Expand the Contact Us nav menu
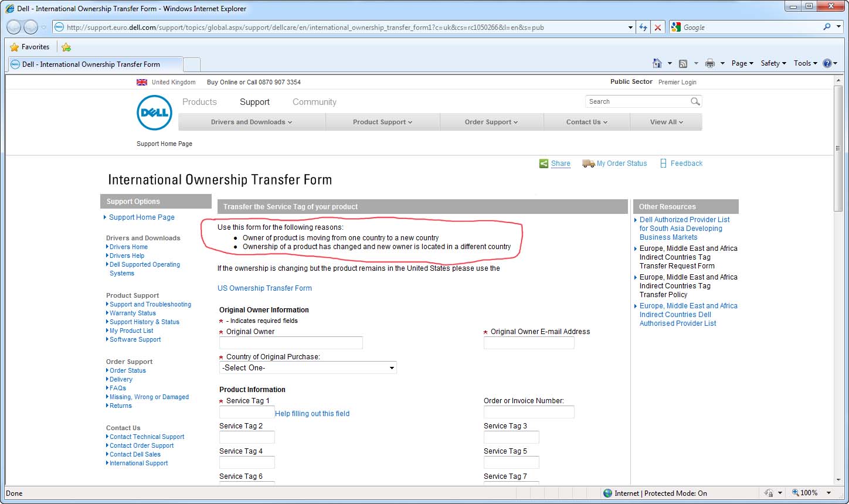Screen dimensions: 849x504 (586, 122)
